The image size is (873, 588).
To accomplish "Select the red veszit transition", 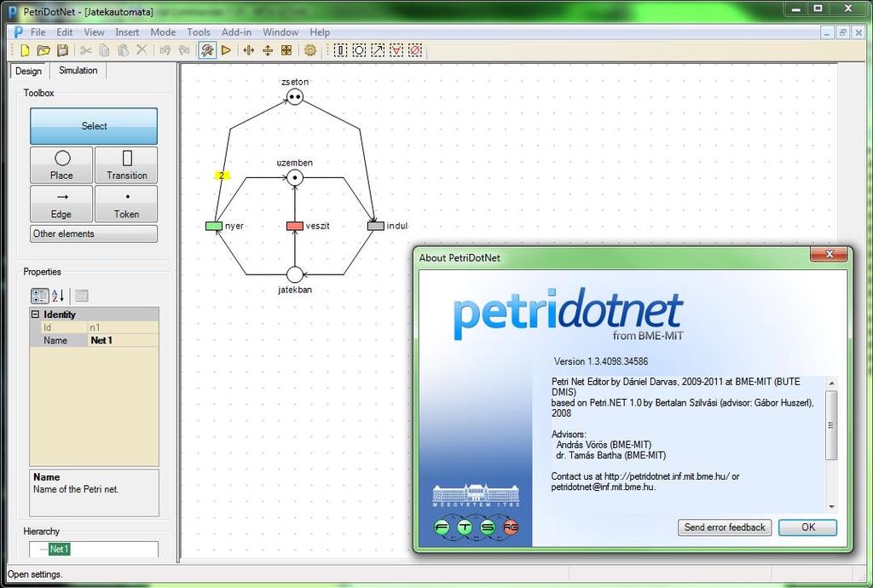I will [295, 226].
